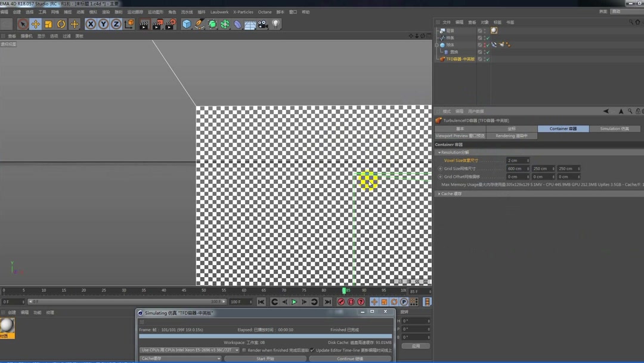Select the Move tool in the toolbar

[35, 24]
